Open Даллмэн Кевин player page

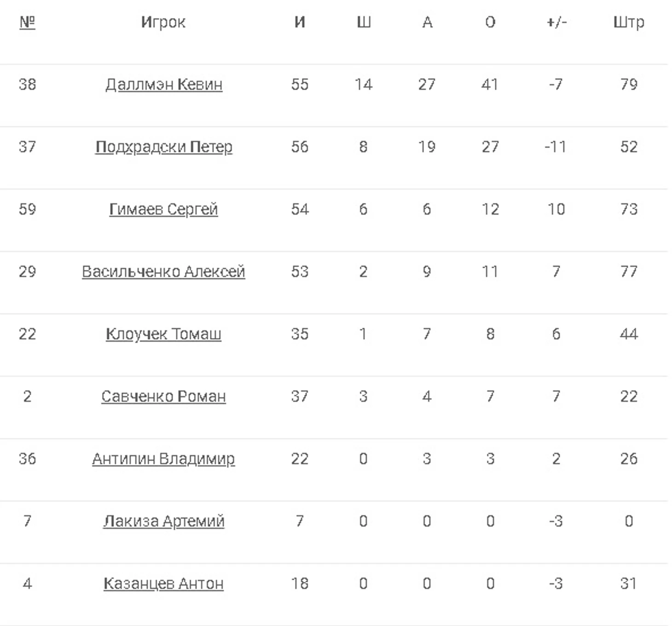[x=164, y=84]
